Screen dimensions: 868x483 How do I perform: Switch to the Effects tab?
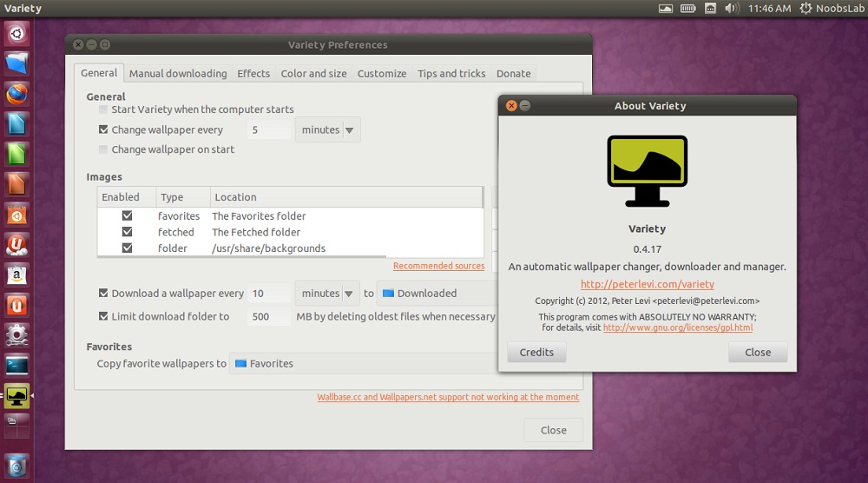click(x=253, y=74)
